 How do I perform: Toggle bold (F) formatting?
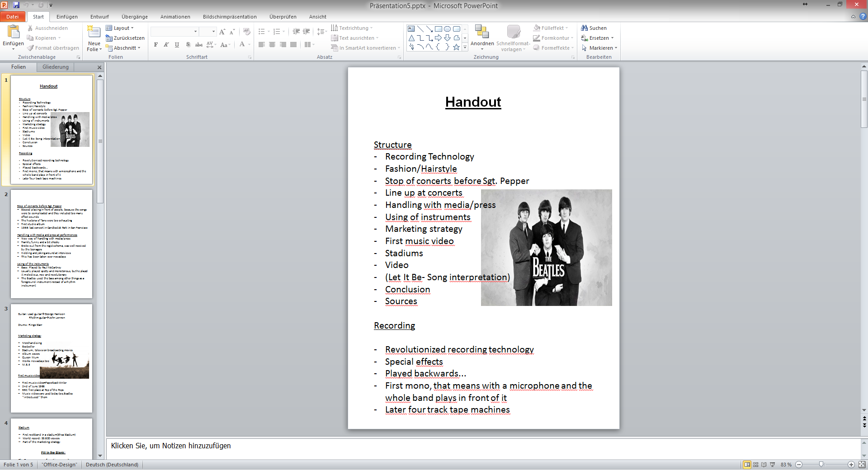click(x=156, y=45)
